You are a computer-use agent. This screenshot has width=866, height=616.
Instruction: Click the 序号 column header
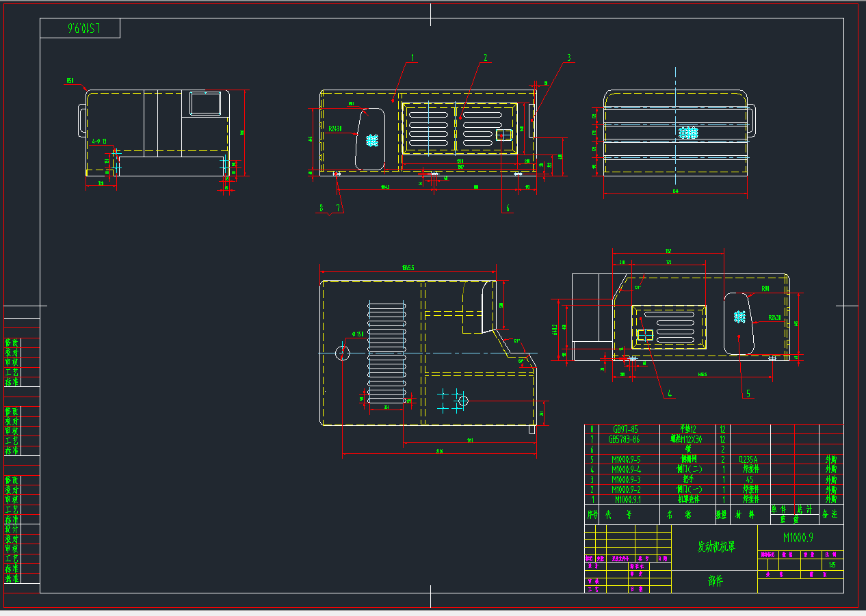coord(592,514)
